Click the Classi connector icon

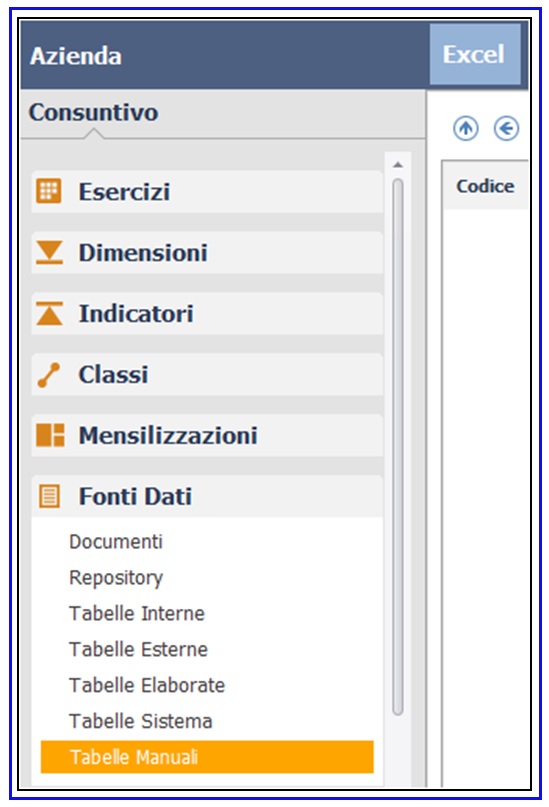click(x=49, y=375)
